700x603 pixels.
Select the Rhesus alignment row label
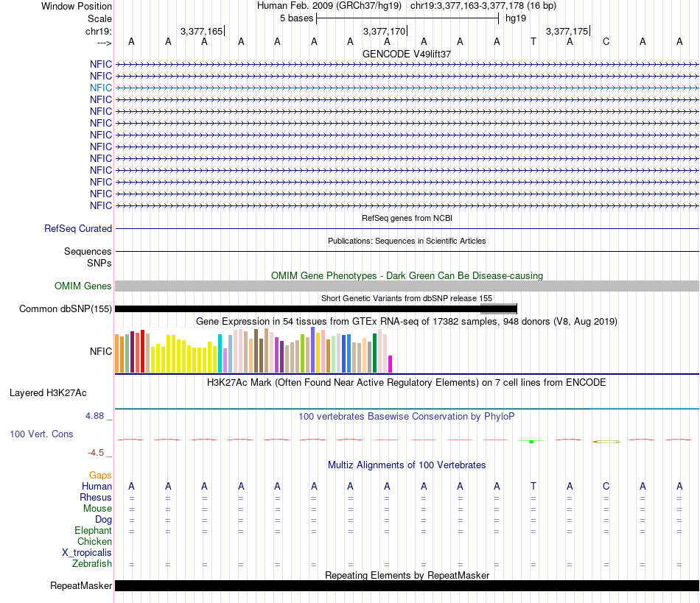coord(96,497)
